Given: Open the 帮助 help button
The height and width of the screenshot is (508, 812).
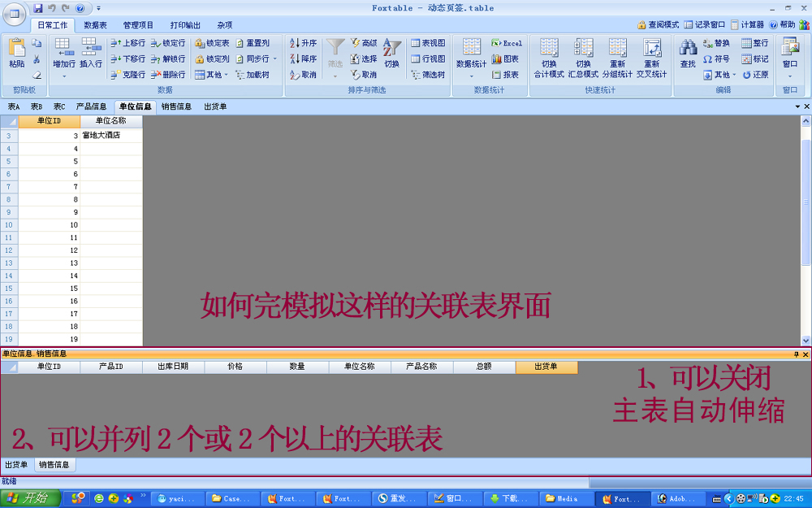Looking at the screenshot, I should 783,24.
